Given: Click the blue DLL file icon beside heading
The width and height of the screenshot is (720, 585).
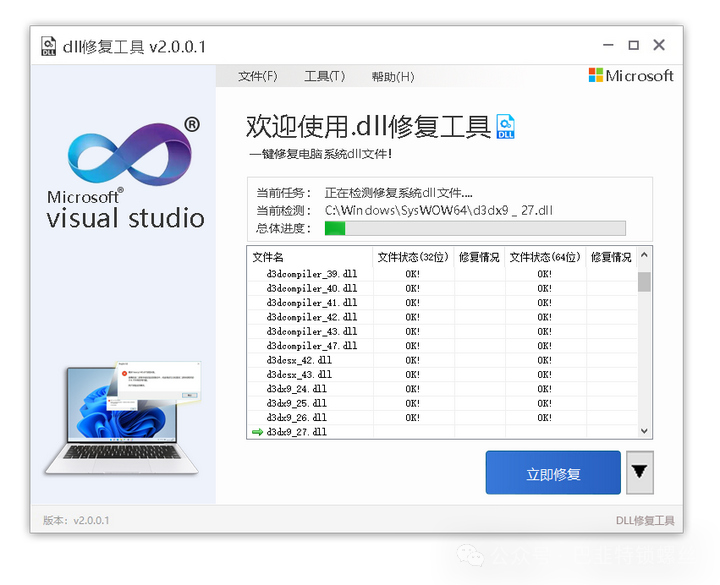Looking at the screenshot, I should 506,126.
